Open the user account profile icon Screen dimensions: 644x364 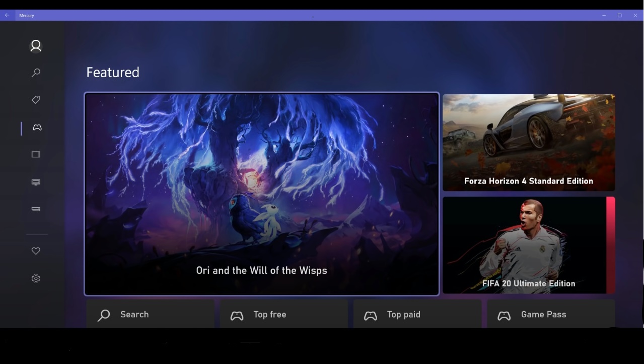(x=36, y=46)
